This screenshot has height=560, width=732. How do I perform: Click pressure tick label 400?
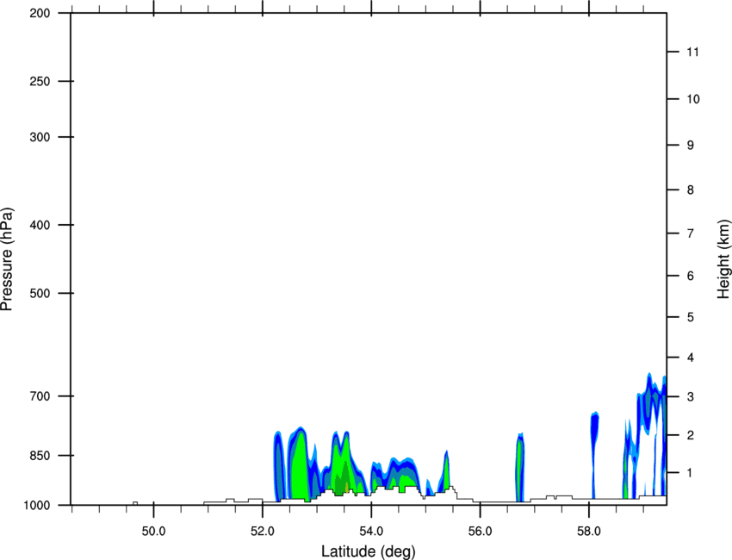[40, 225]
